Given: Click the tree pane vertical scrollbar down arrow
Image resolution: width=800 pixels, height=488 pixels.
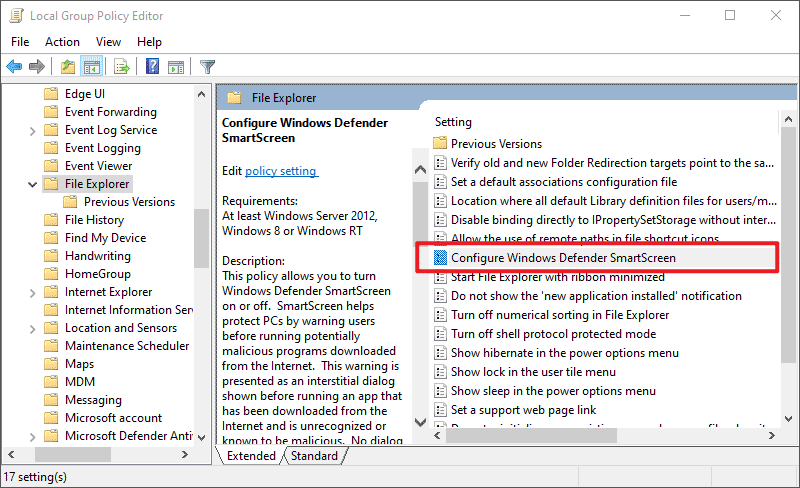Looking at the screenshot, I should pyautogui.click(x=202, y=437).
